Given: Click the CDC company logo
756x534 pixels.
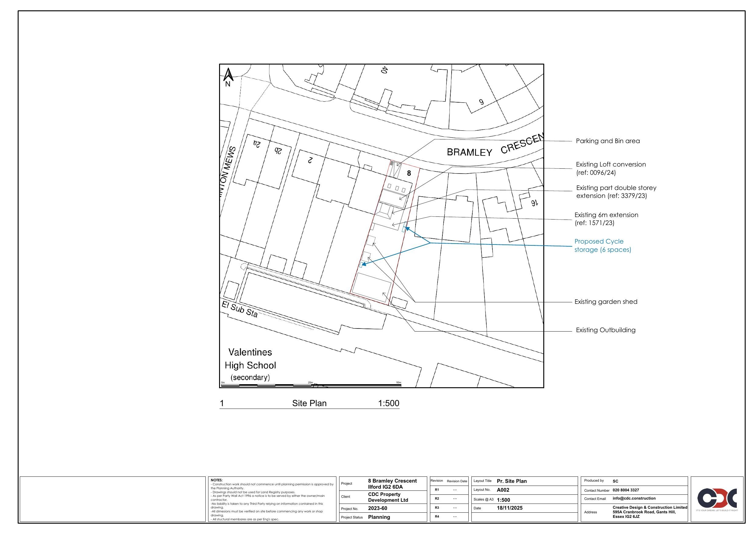Looking at the screenshot, I should point(717,498).
